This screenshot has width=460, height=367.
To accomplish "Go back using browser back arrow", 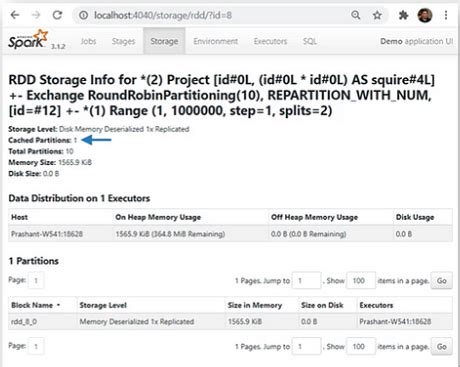I will (x=15, y=15).
